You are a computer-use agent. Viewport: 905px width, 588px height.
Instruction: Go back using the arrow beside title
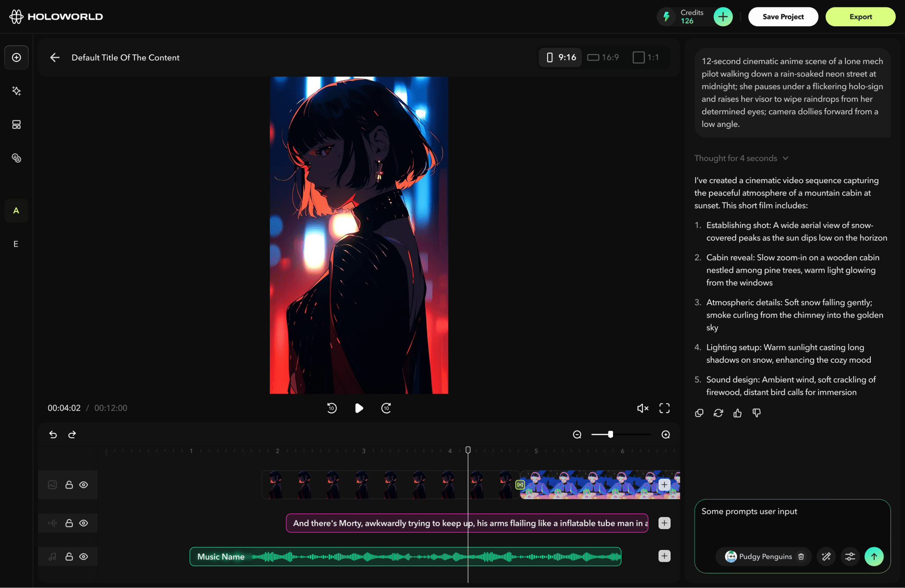tap(54, 57)
